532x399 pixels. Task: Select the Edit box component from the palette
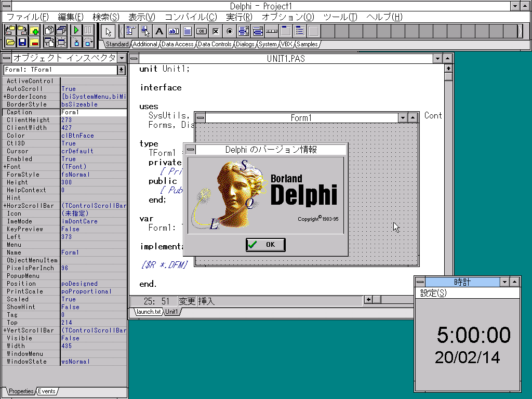point(174,31)
